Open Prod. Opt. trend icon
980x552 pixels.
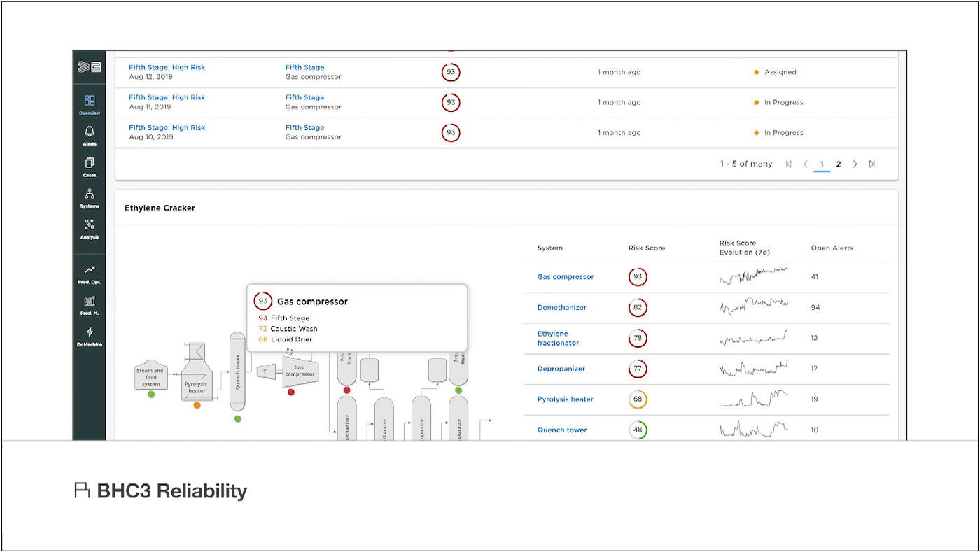tap(90, 270)
